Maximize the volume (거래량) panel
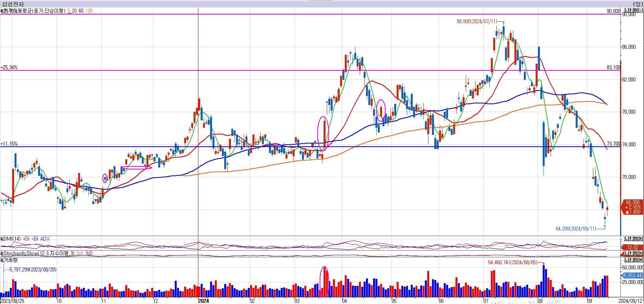 [635, 260]
